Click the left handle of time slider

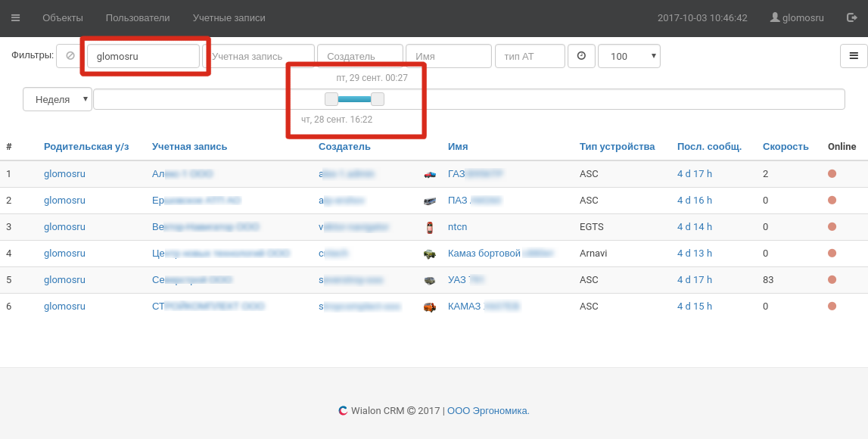tap(331, 99)
